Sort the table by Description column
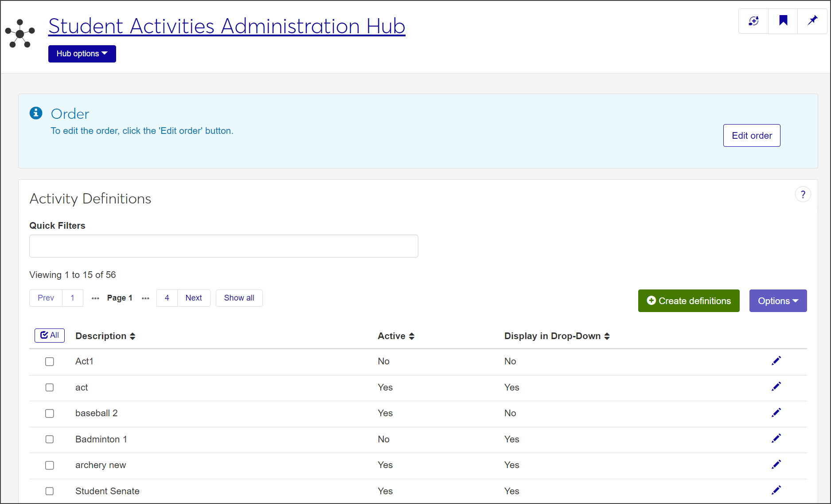 (x=105, y=336)
